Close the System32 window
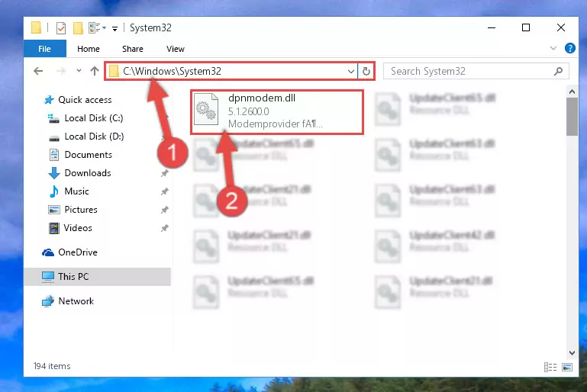 point(561,27)
